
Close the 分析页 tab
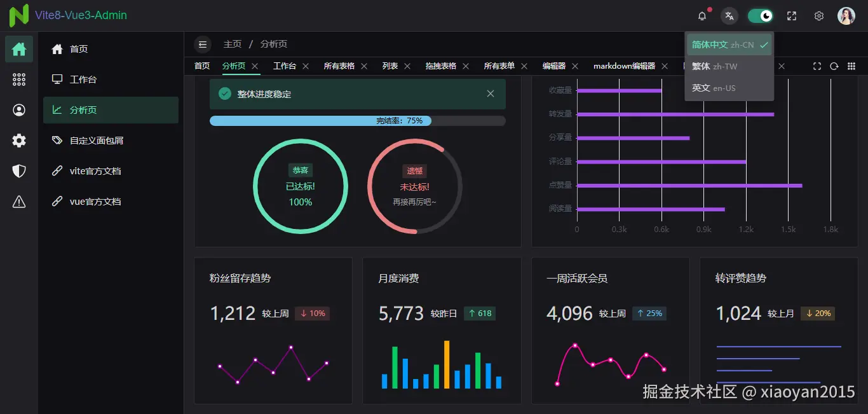[x=255, y=66]
